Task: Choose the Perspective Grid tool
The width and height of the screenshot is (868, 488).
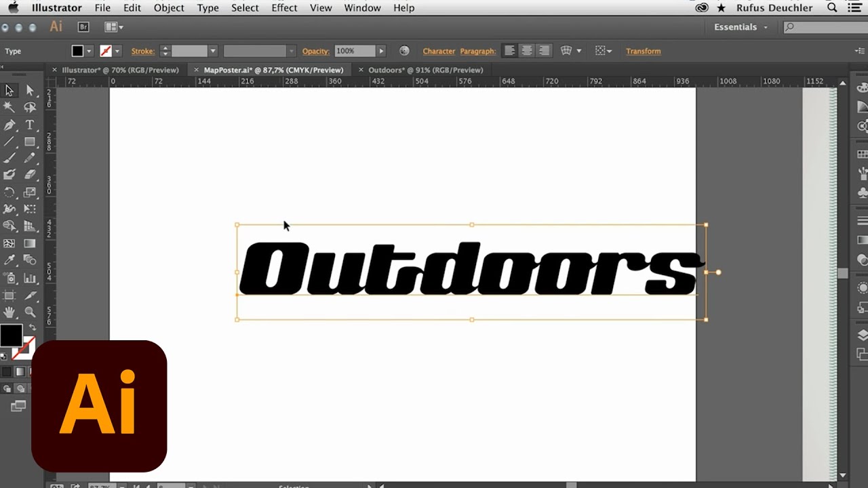Action: 30,226
